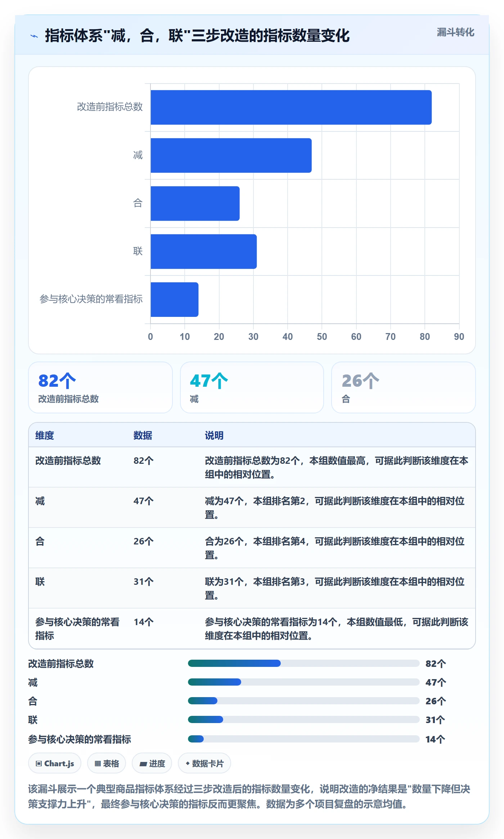The image size is (504, 839).
Task: Click the 82个 table cell
Action: pyautogui.click(x=144, y=461)
